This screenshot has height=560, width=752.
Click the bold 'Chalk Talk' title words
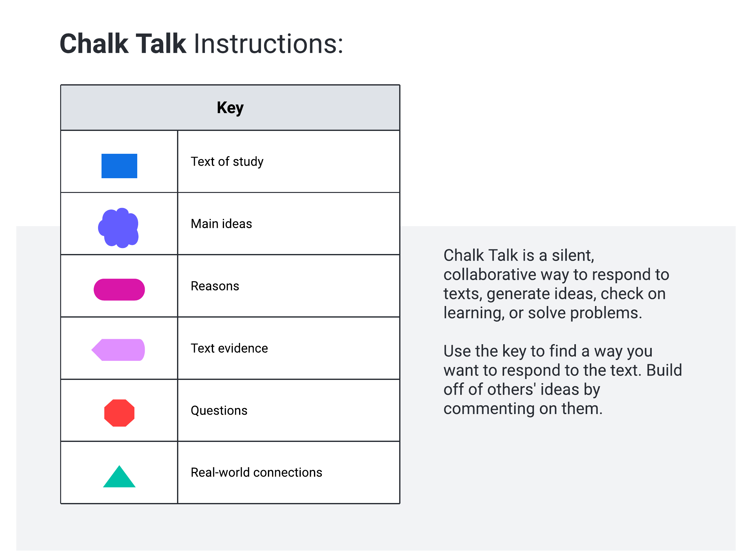pyautogui.click(x=123, y=44)
